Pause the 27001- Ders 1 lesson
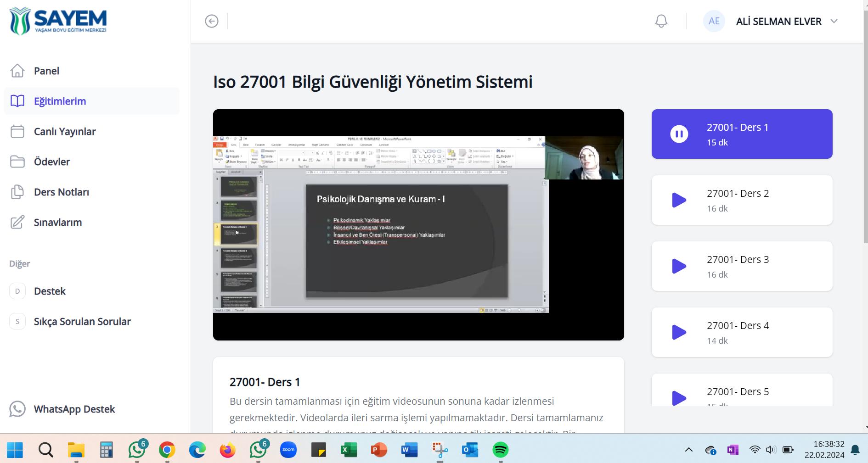Image resolution: width=868 pixels, height=463 pixels. [x=679, y=134]
